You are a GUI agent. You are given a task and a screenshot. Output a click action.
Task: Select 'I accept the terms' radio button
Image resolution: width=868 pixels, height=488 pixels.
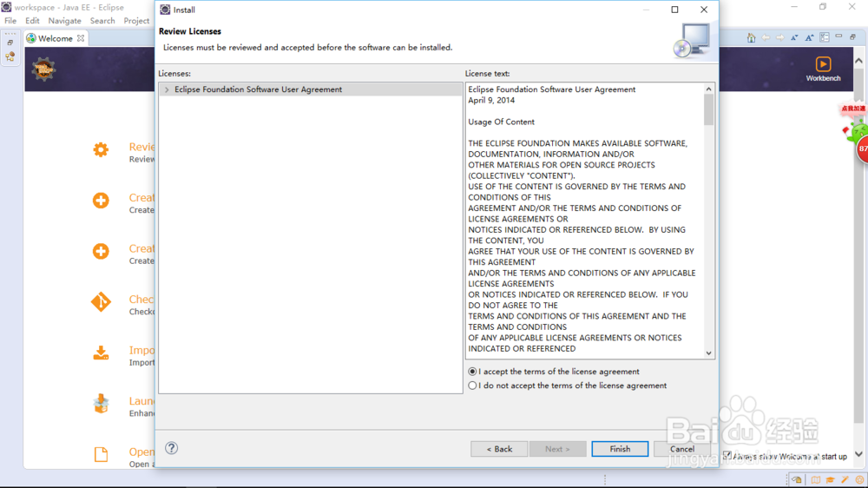473,372
